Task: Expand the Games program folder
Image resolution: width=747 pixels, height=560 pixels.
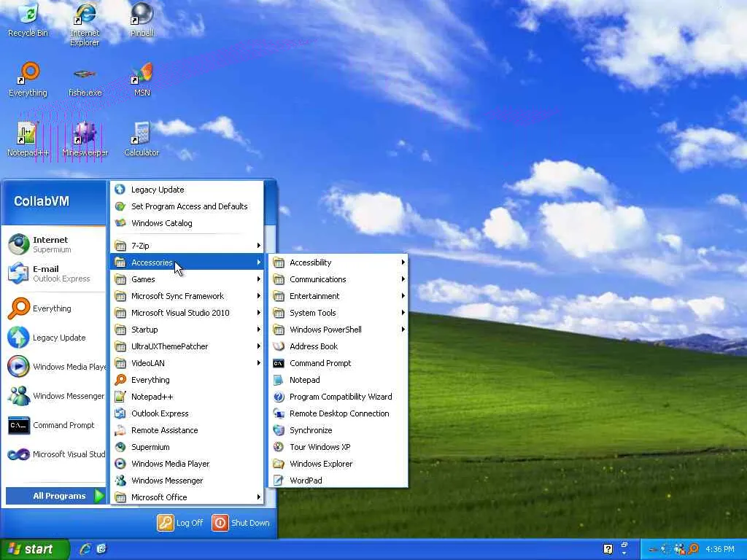Action: pyautogui.click(x=187, y=279)
